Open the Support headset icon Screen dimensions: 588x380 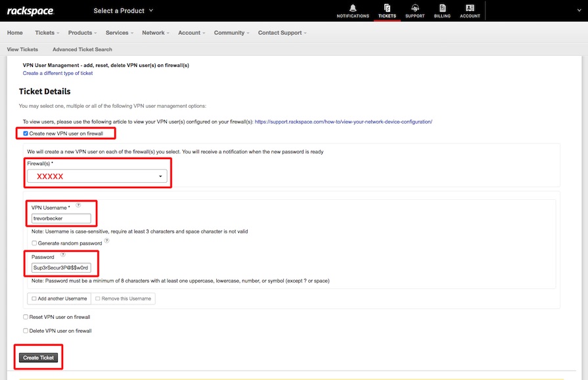tap(415, 11)
